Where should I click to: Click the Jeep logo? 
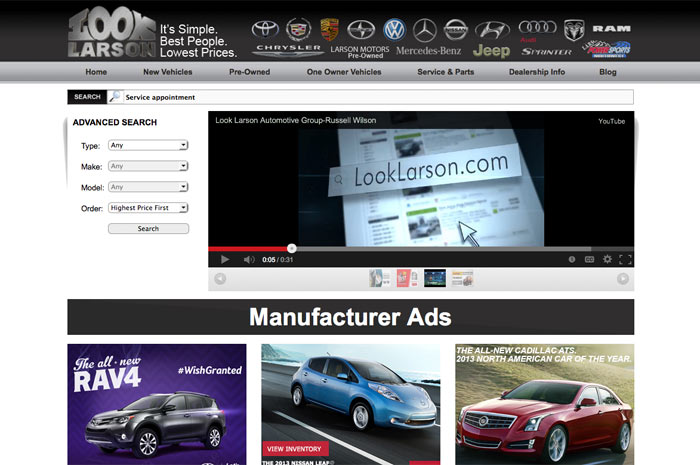pyautogui.click(x=491, y=51)
